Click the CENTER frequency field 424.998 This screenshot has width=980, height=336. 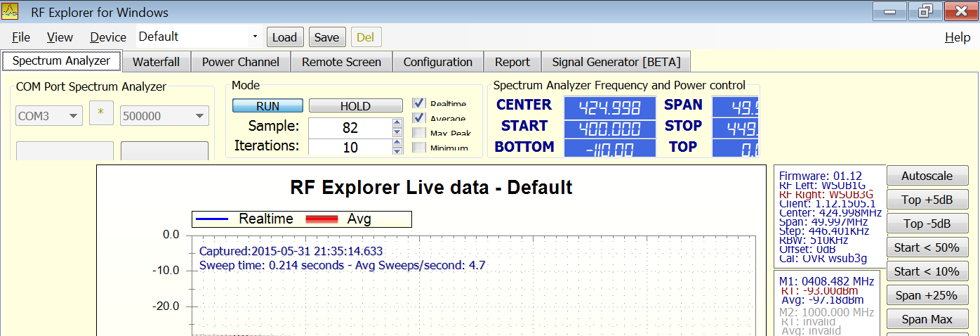(610, 107)
